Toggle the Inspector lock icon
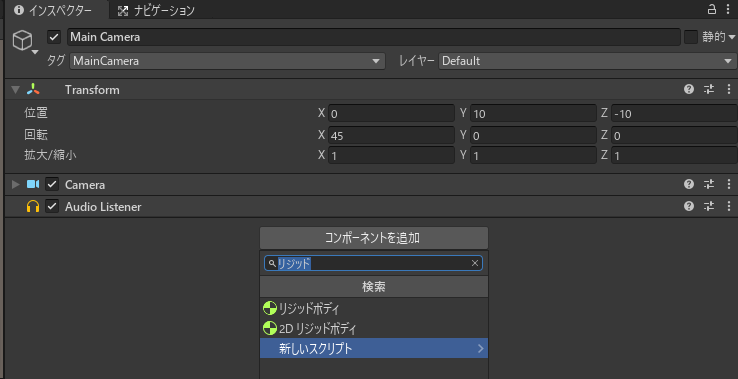This screenshot has width=738, height=379. coord(711,9)
